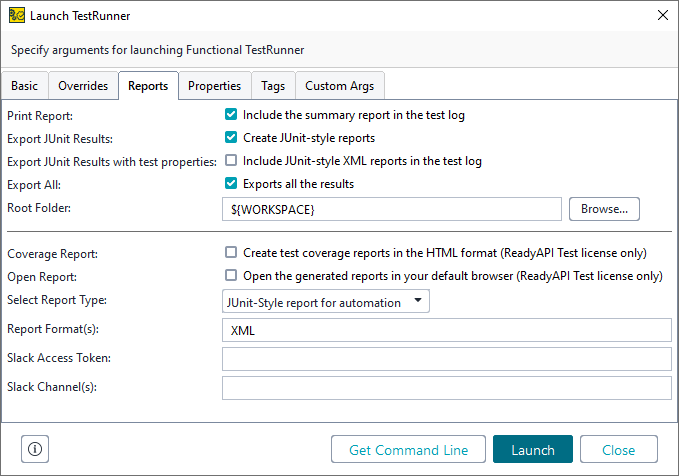Click the Select Report Type: label

tap(57, 300)
